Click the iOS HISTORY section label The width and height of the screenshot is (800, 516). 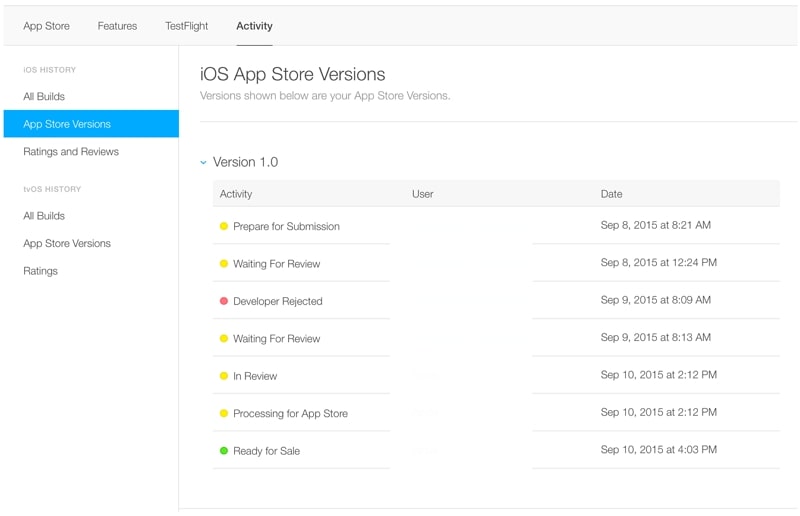coord(49,70)
